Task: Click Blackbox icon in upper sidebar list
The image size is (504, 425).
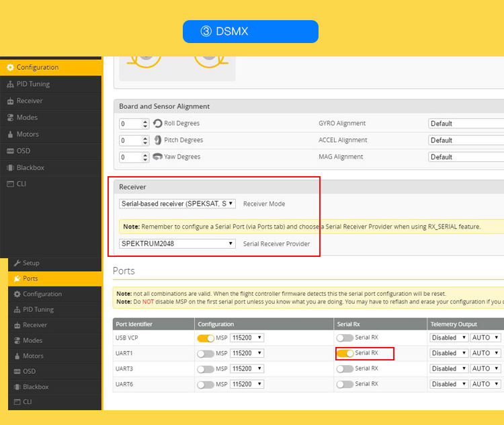Action: 10,167
